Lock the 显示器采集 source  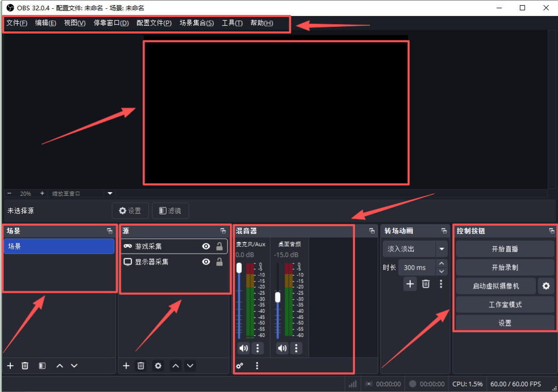coord(219,262)
